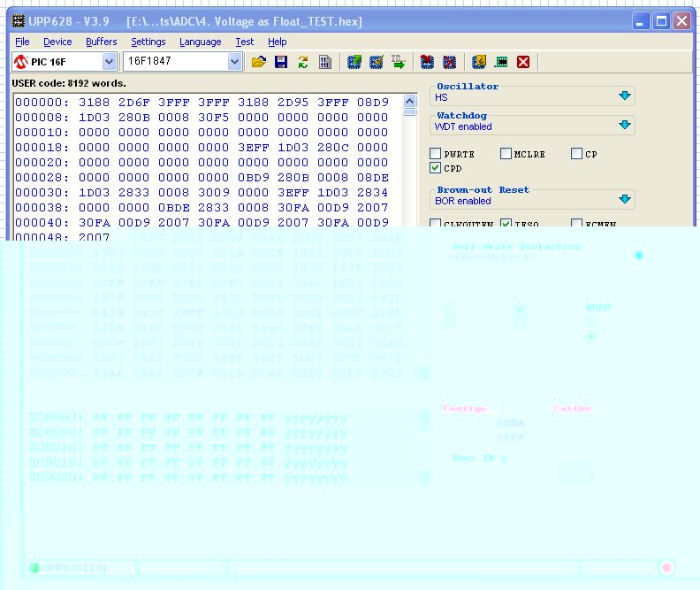Click hex word 2D6F in row 000000
700x590 pixels.
tap(134, 103)
